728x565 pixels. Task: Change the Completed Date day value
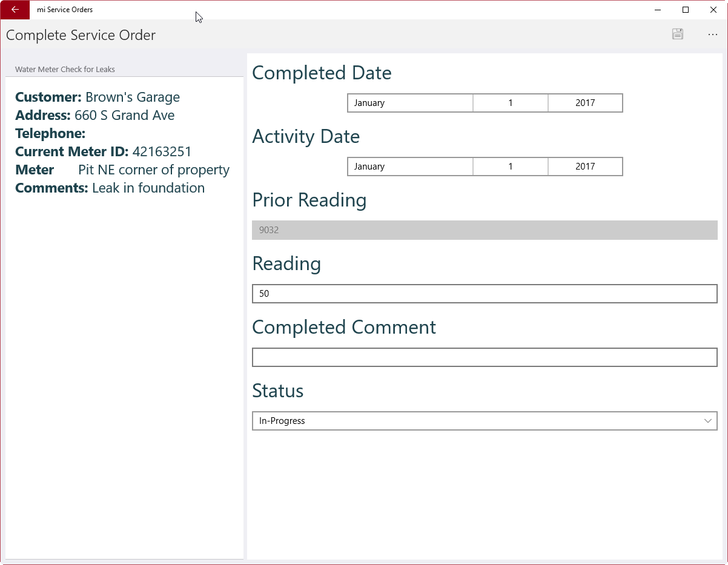(x=511, y=103)
